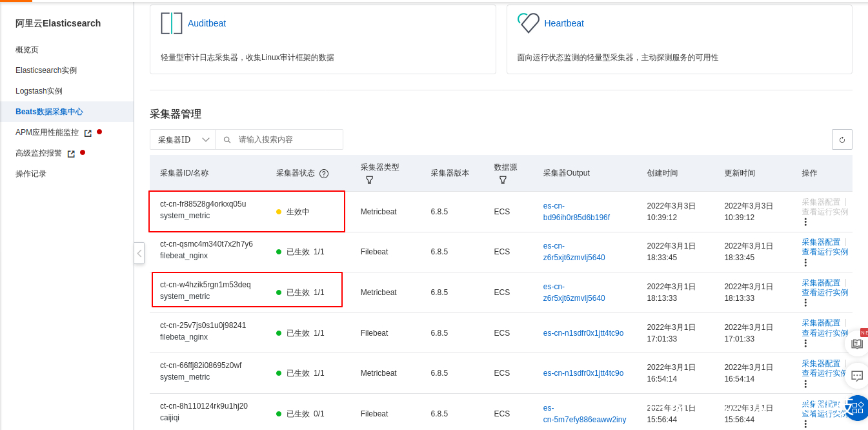Open external link icon beside 高级监控报警
This screenshot has width=868, height=430.
[71, 154]
